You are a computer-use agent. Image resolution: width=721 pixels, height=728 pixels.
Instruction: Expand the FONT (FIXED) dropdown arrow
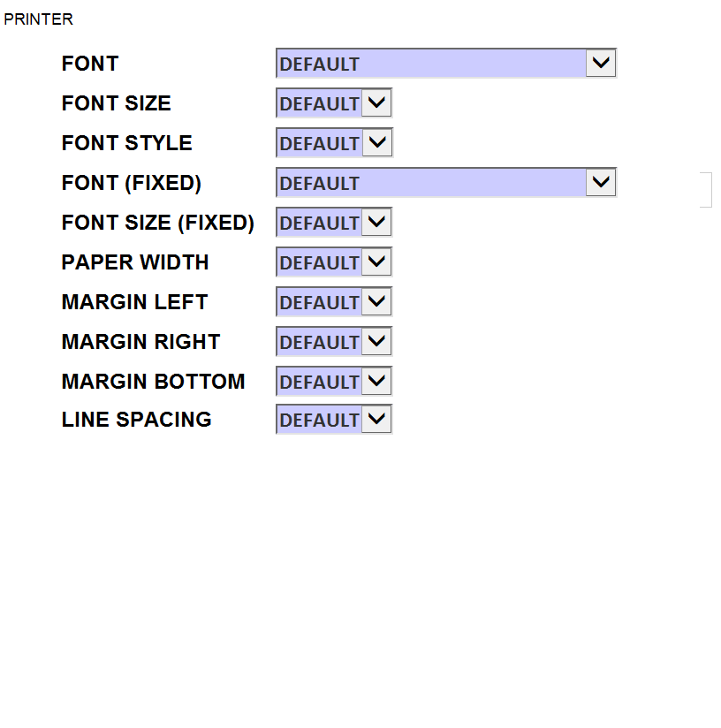[x=601, y=183]
